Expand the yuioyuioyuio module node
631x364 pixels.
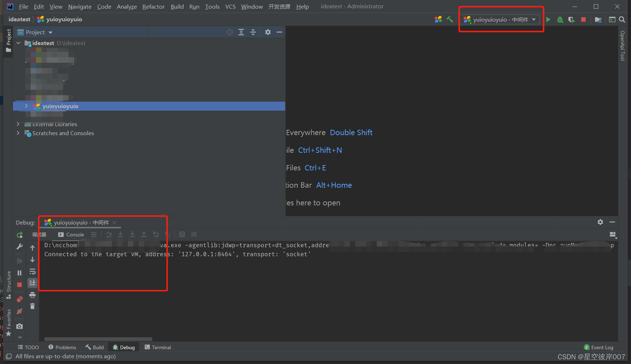[x=26, y=106]
